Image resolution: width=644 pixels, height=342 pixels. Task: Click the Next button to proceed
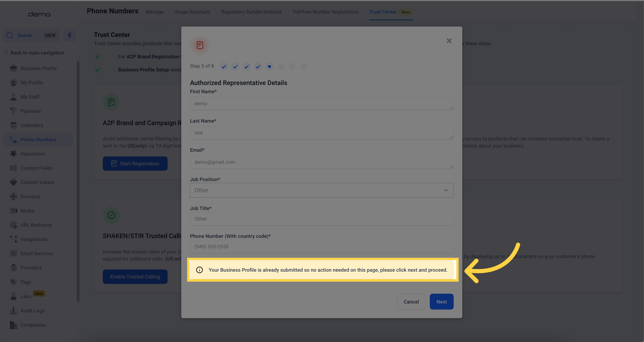(x=441, y=302)
